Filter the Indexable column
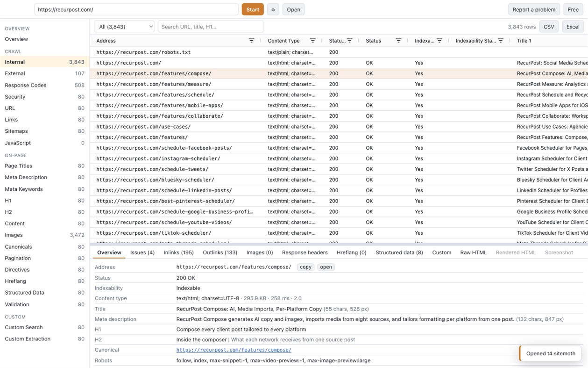The image size is (588, 368). [439, 41]
